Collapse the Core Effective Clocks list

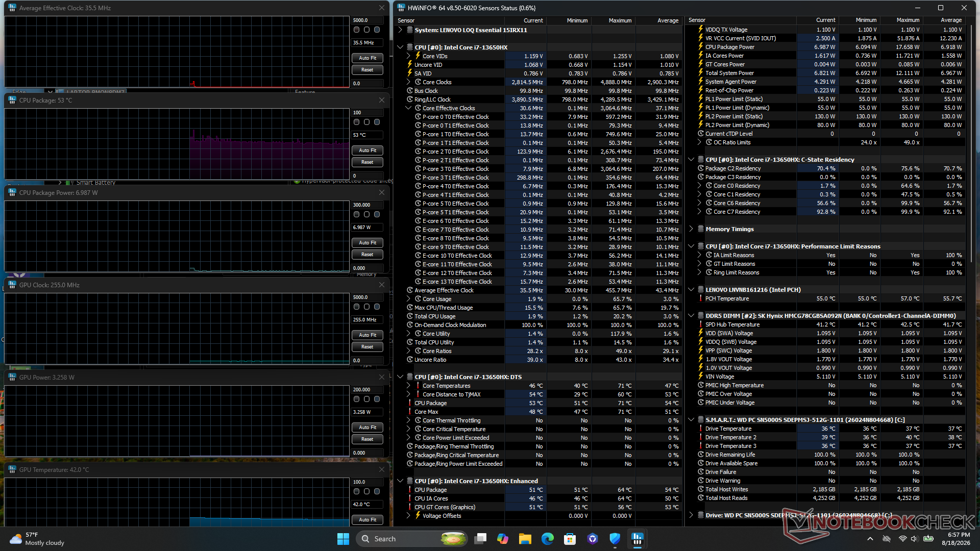point(408,108)
